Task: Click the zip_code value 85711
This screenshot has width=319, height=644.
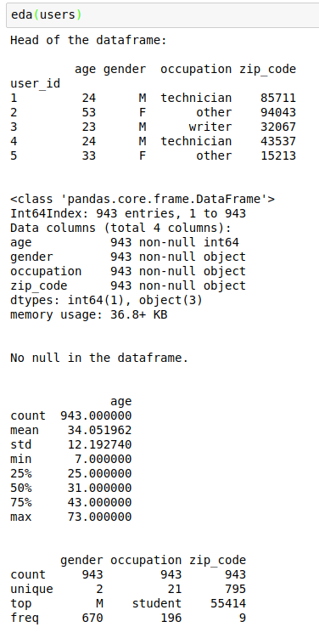Action: point(278,99)
